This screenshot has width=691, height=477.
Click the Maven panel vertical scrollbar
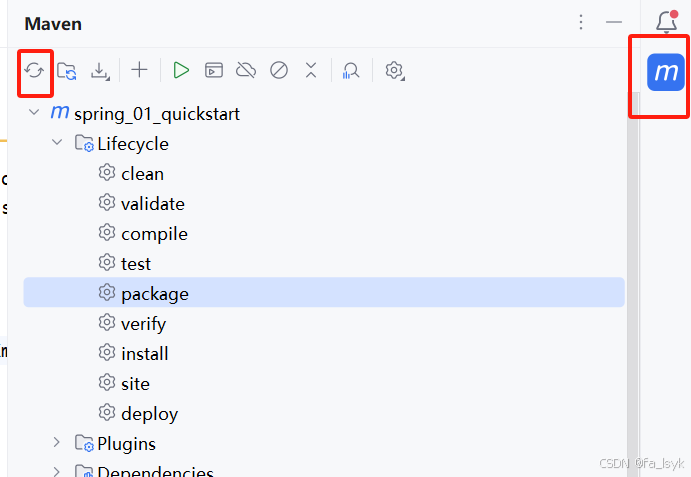tap(633, 282)
